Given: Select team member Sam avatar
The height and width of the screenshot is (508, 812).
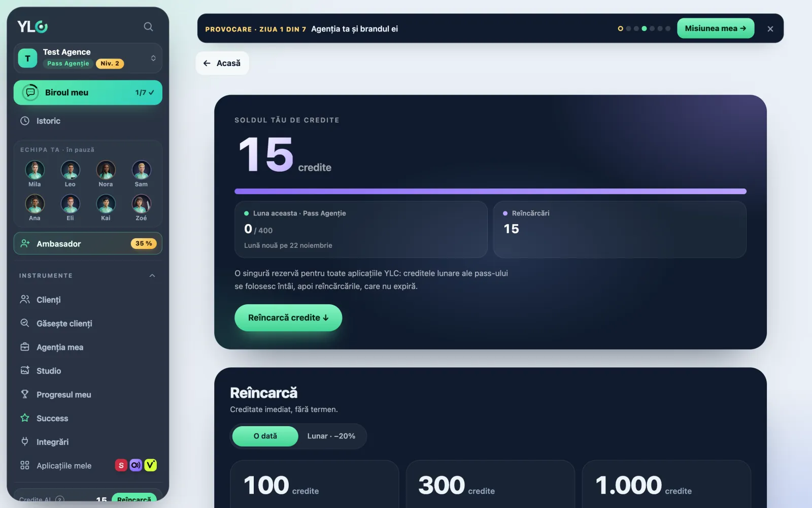Looking at the screenshot, I should click(x=141, y=170).
